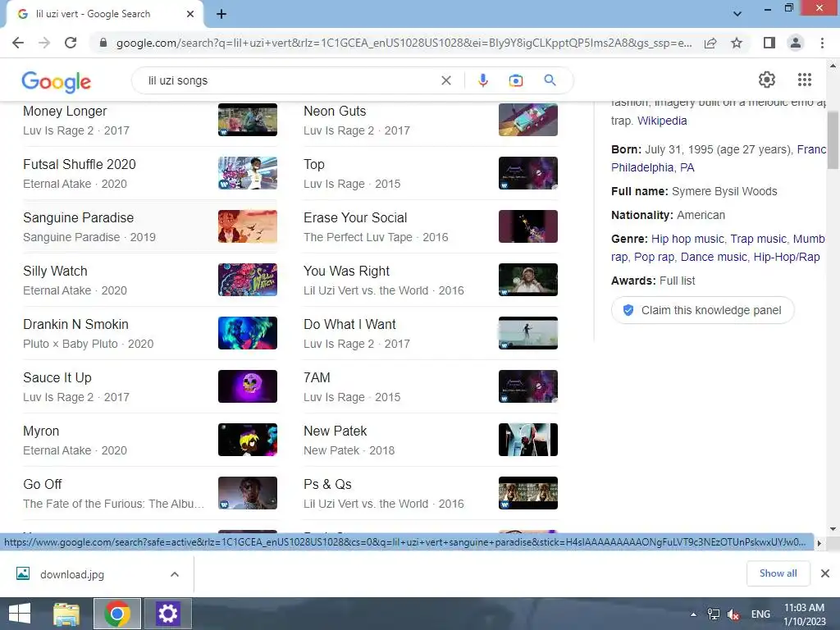Open Chrome three-dot menu
Image resolution: width=840 pixels, height=630 pixels.
822,43
